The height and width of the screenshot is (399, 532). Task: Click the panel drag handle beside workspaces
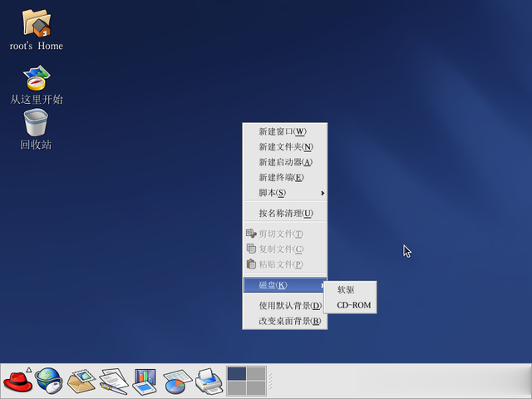[271, 382]
